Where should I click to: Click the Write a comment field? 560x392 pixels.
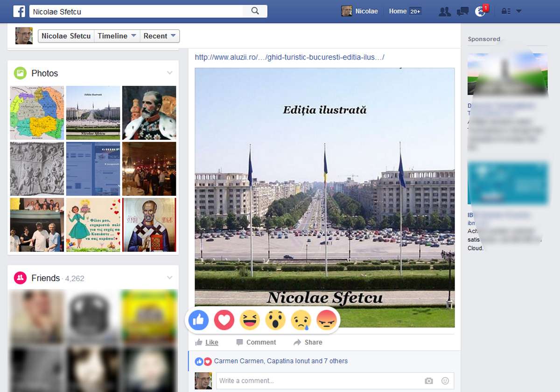coord(335,381)
